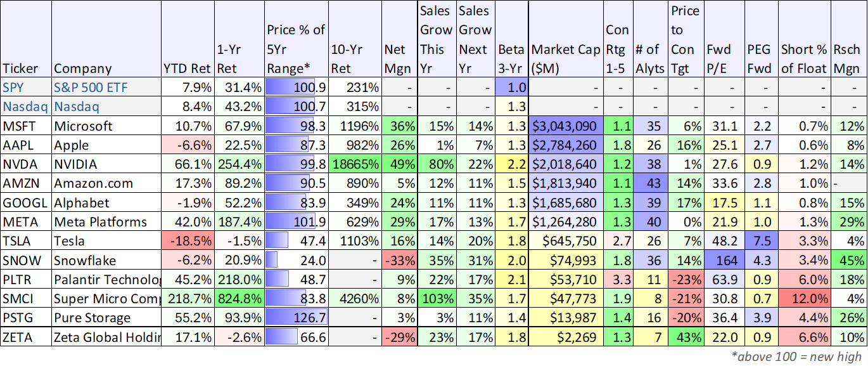This screenshot has height=366, width=868.
Task: Click the AMZN ticker cell
Action: [x=26, y=183]
